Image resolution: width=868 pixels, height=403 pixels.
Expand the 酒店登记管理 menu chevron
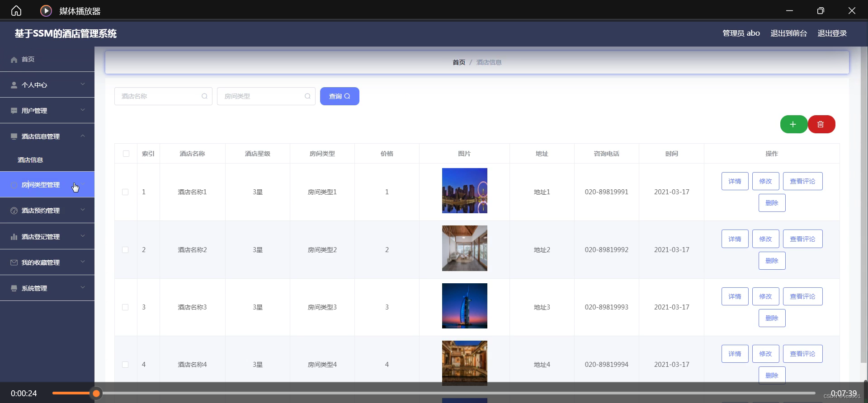tap(83, 236)
